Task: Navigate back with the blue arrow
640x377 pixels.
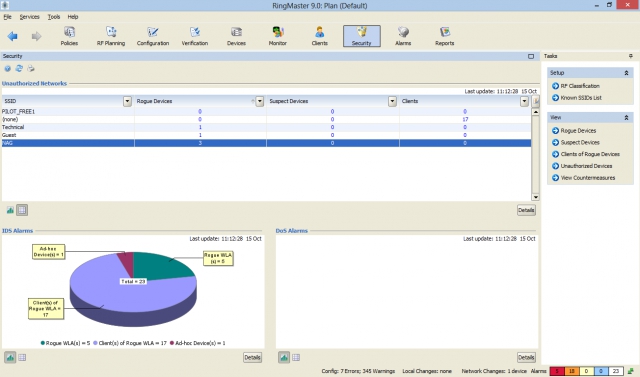Action: pos(12,36)
